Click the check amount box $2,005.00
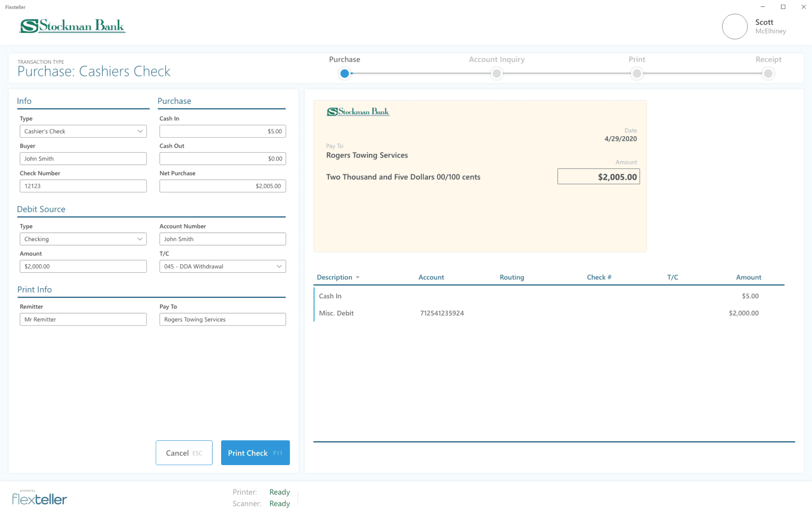The width and height of the screenshot is (812, 513). [x=599, y=177]
